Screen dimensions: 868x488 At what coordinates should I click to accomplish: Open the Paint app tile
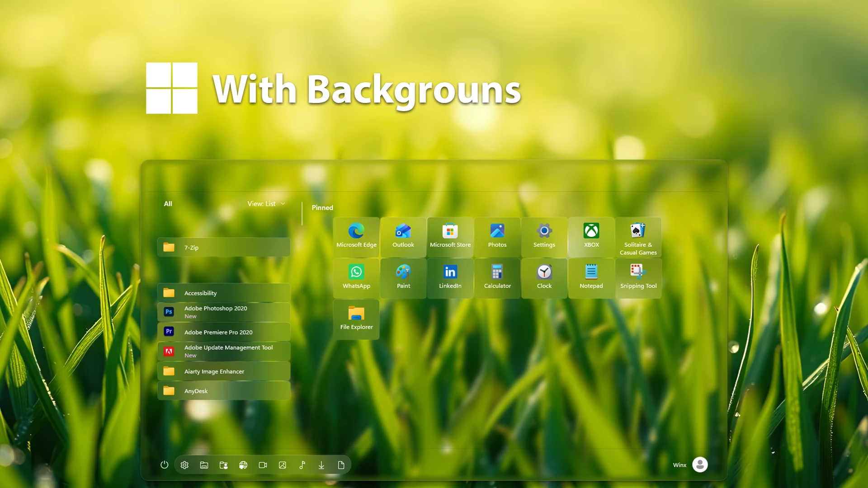403,278
